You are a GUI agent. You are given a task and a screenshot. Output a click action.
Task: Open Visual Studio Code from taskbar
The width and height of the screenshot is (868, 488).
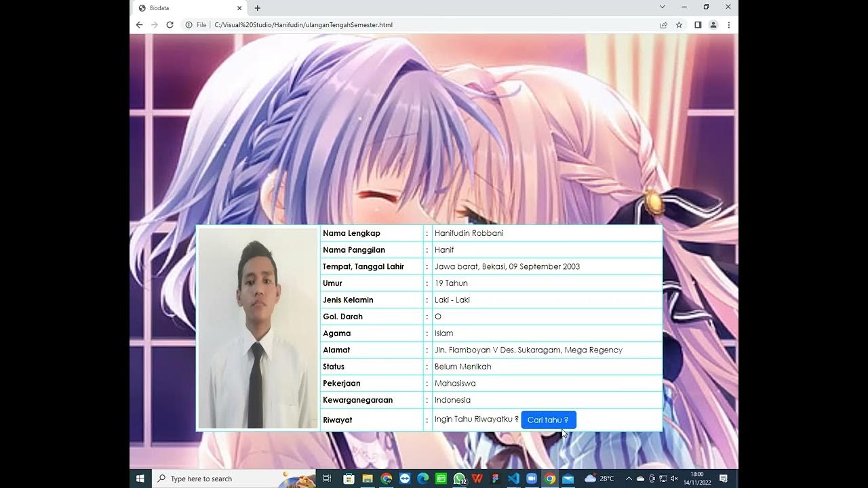point(513,479)
